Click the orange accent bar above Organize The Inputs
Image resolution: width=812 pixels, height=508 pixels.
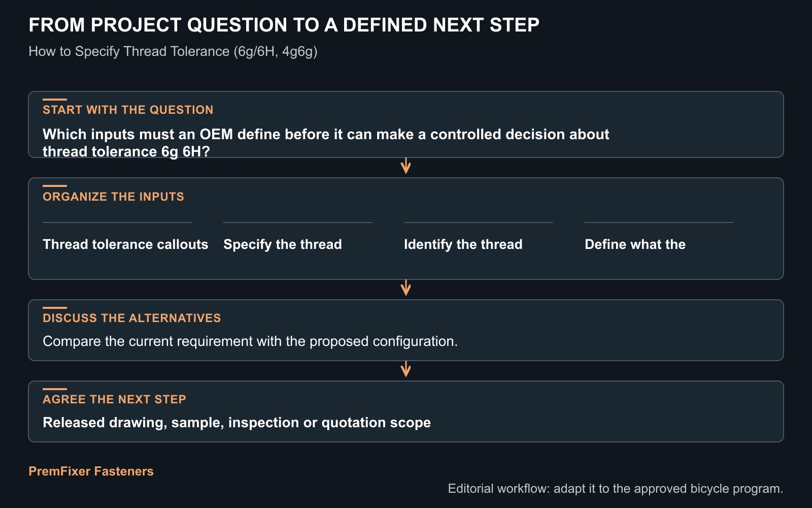pos(55,186)
